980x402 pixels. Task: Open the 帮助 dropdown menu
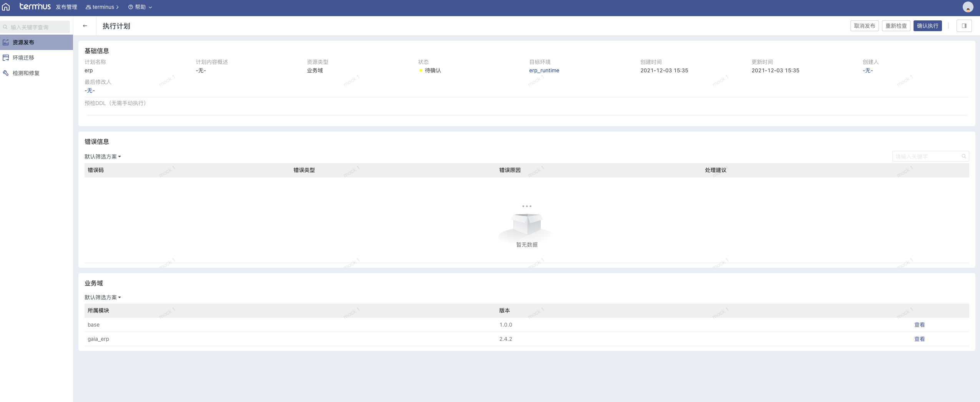pyautogui.click(x=140, y=7)
